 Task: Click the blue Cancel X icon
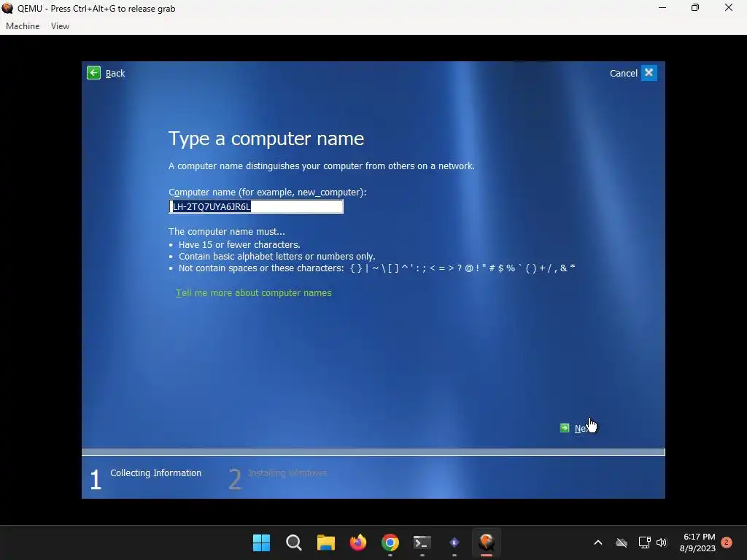point(649,73)
